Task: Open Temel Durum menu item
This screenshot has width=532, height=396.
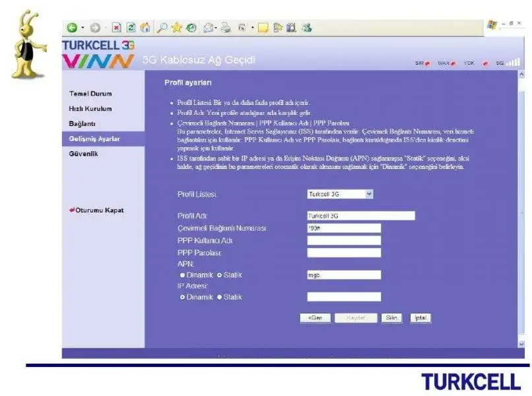Action: [x=90, y=94]
